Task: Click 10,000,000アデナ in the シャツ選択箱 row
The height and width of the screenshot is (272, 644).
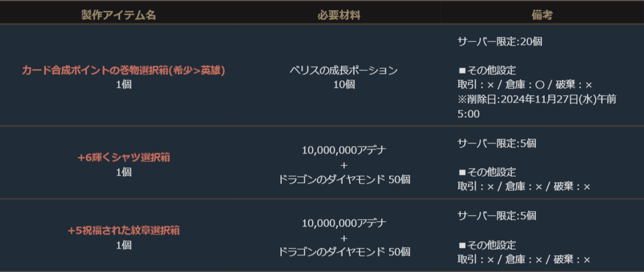Action: (343, 150)
